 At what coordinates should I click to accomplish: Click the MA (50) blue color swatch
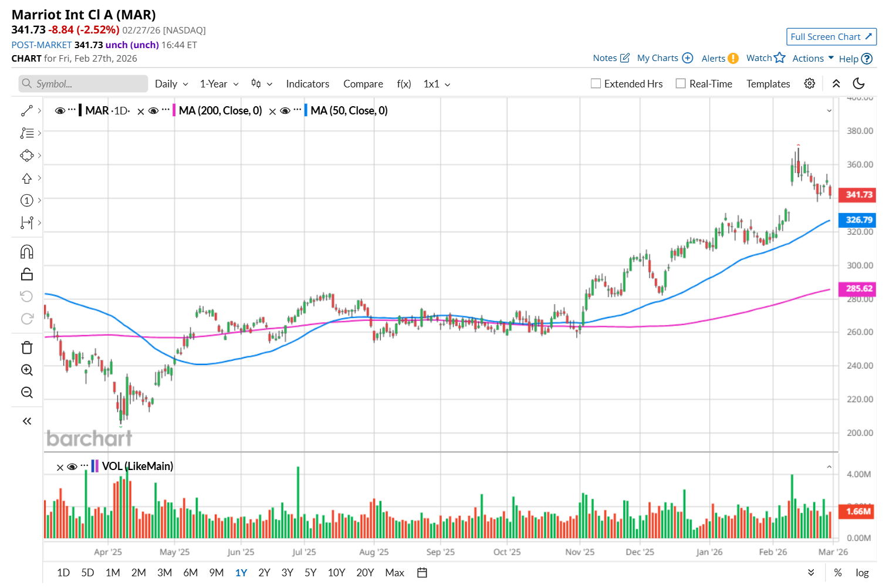[306, 111]
